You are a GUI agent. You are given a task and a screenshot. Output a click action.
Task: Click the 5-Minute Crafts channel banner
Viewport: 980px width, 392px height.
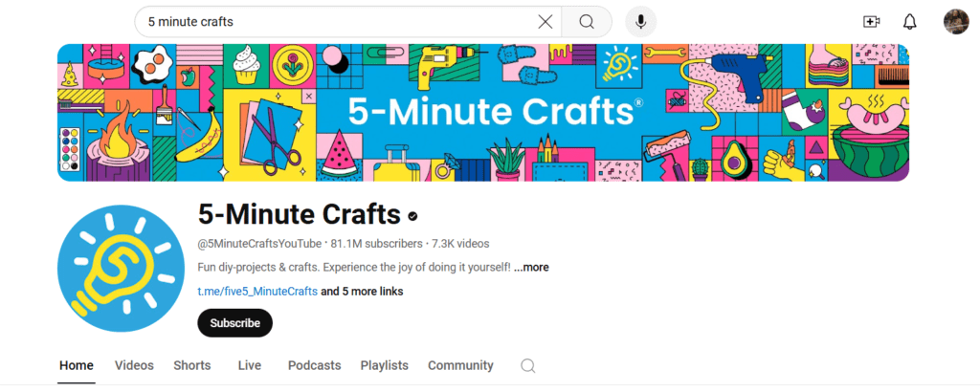pos(483,113)
